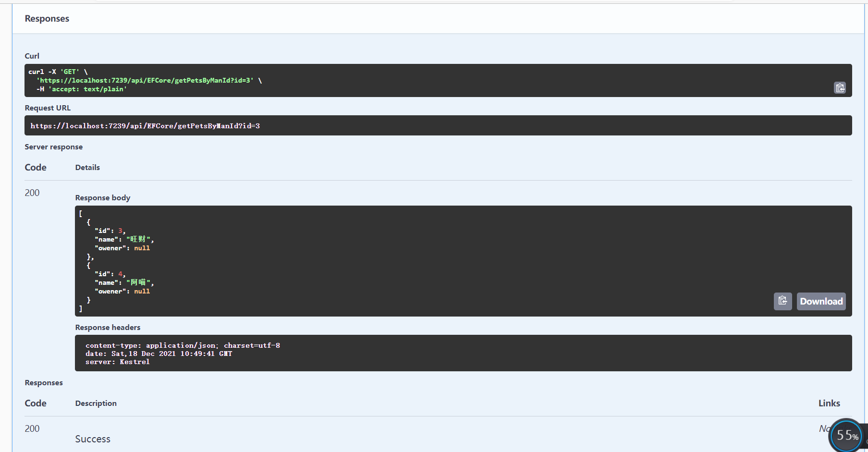The height and width of the screenshot is (452, 868).
Task: Click the Details column header
Action: coord(87,167)
